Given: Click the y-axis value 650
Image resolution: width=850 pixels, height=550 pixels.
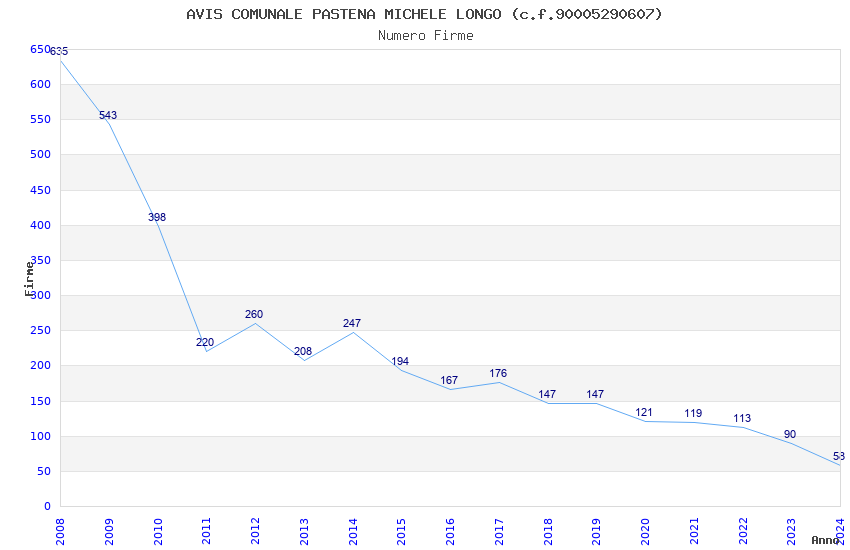Looking at the screenshot, I should (40, 49).
